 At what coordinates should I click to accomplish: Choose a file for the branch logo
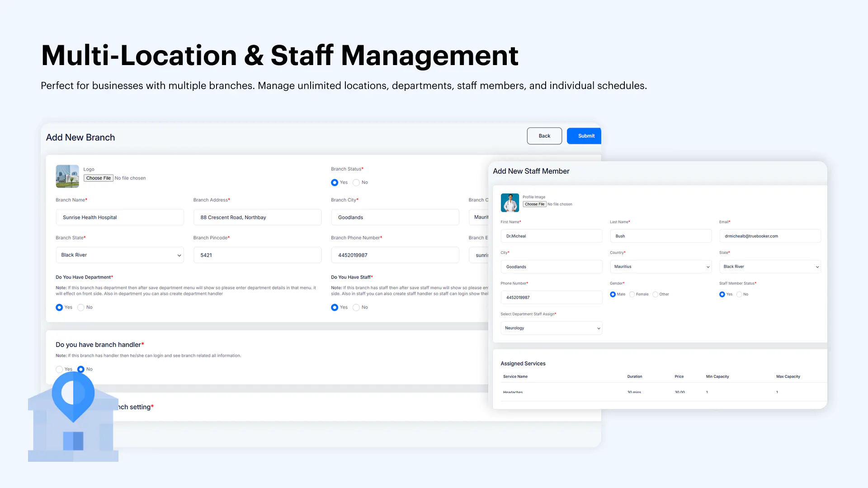click(99, 178)
